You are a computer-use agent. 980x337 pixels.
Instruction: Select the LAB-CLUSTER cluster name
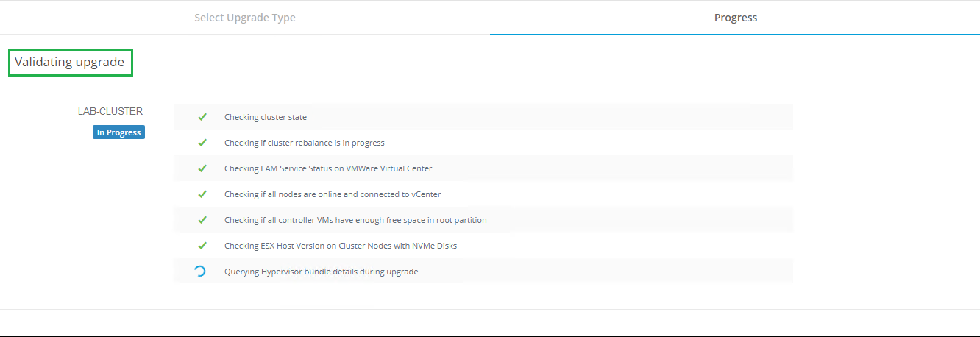[110, 112]
